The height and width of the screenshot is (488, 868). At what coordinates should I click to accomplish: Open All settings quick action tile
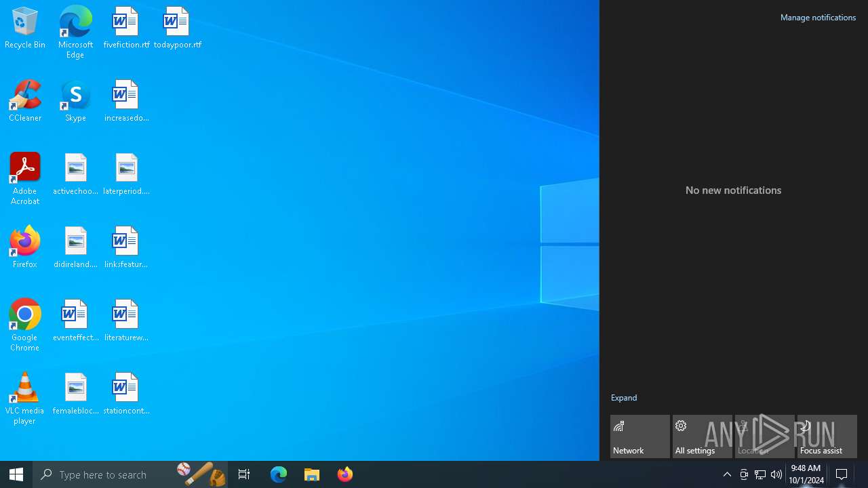coord(703,436)
